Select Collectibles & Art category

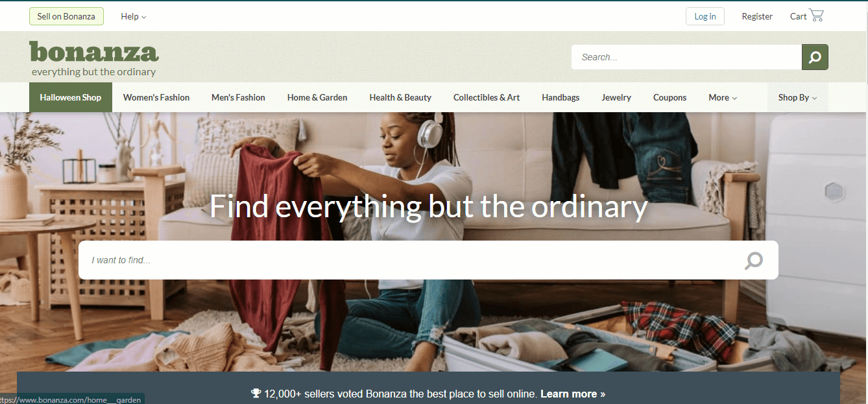pos(487,97)
